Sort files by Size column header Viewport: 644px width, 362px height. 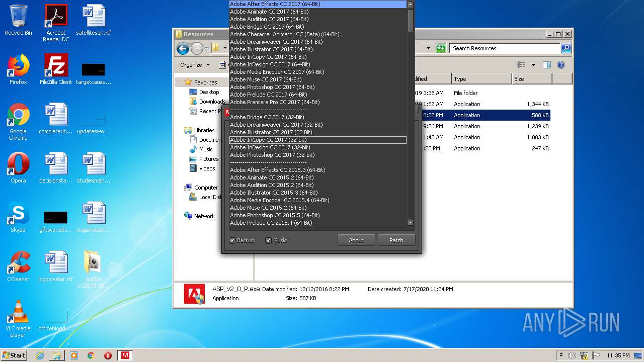pyautogui.click(x=532, y=79)
